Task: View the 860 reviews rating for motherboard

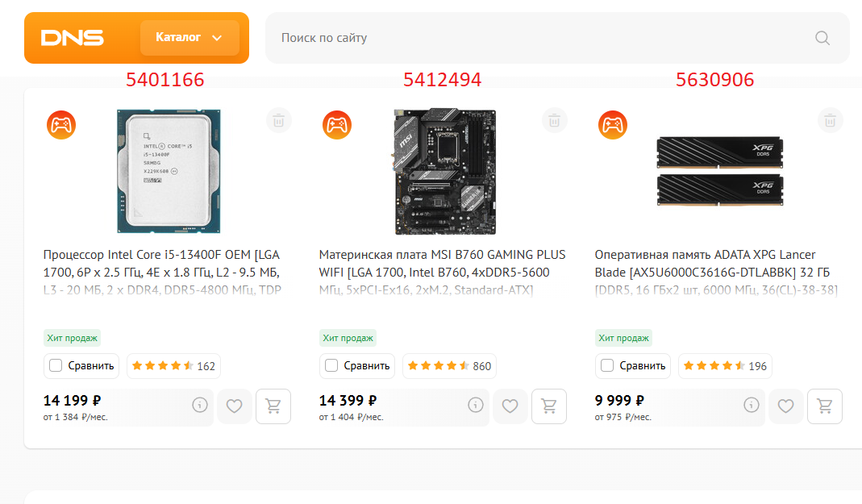Action: point(449,366)
